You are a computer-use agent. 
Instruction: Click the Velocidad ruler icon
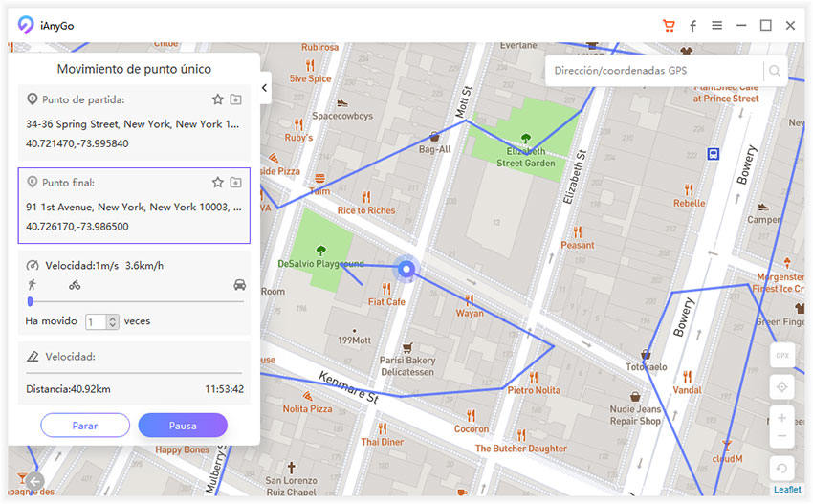[33, 356]
